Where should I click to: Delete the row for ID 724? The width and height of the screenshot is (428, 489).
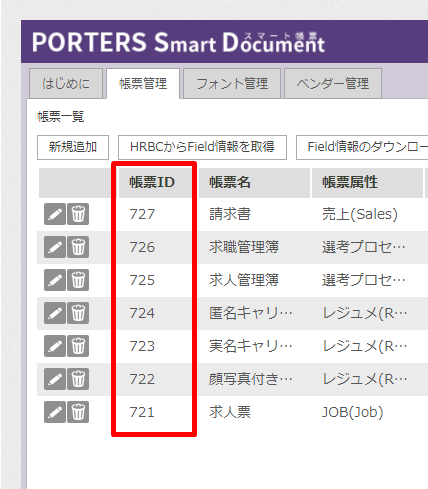click(x=78, y=313)
